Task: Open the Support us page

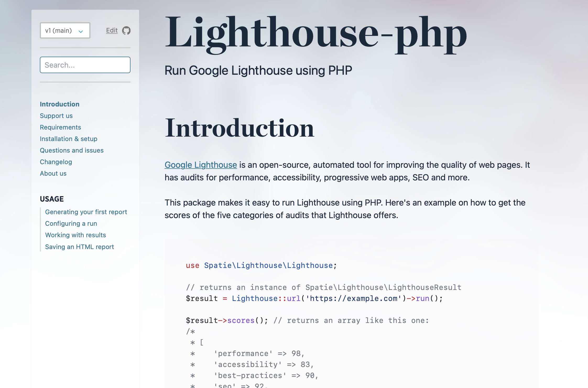Action: coord(56,116)
